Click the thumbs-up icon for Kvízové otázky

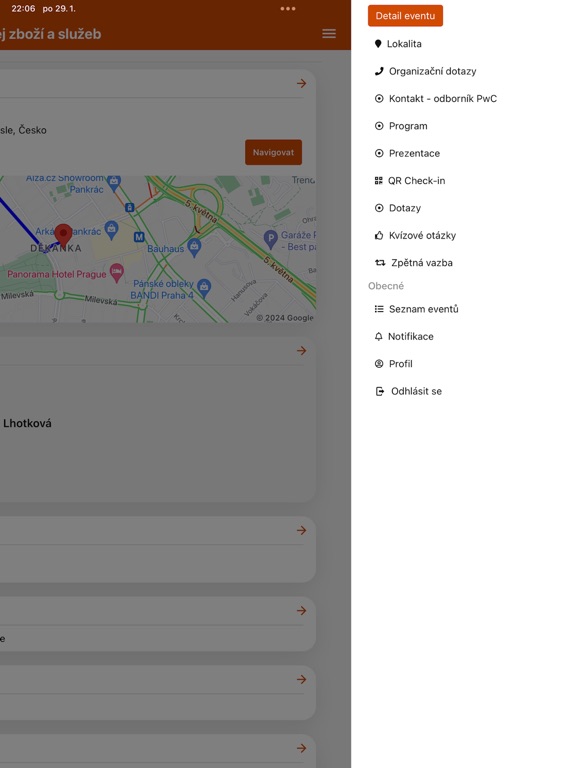379,236
